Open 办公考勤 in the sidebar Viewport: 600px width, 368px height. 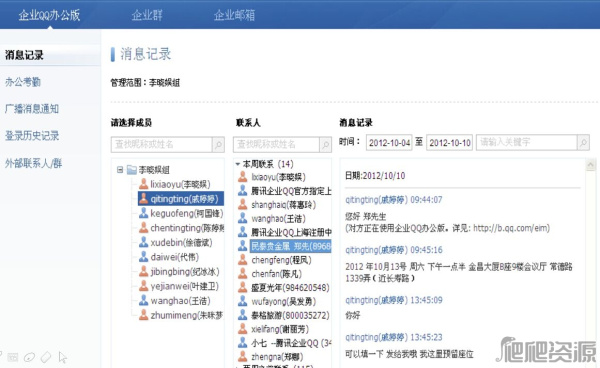point(23,81)
